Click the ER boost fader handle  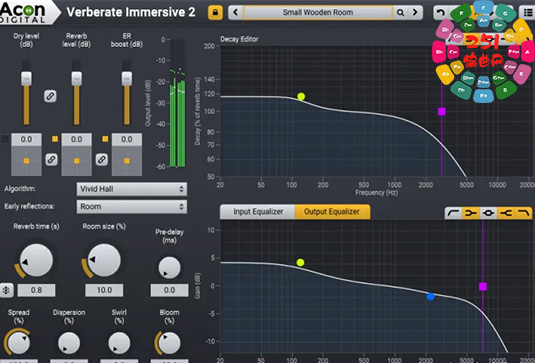click(x=127, y=78)
